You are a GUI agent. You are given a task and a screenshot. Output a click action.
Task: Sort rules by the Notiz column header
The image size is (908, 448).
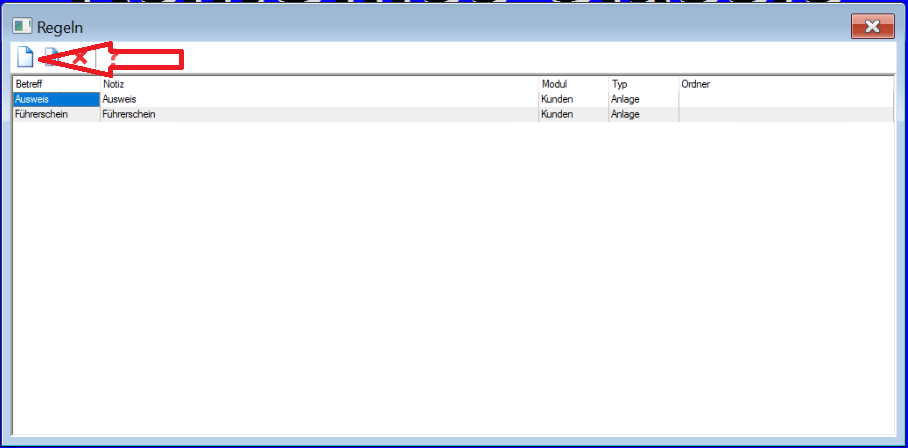coord(319,85)
